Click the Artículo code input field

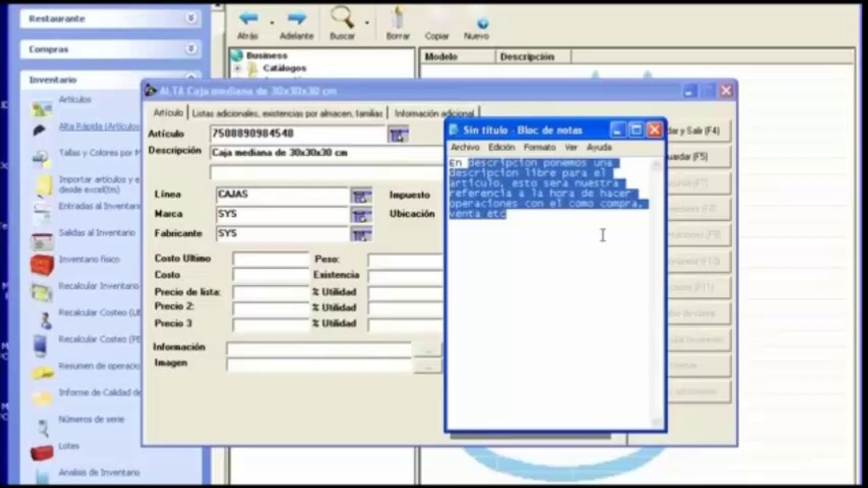298,134
